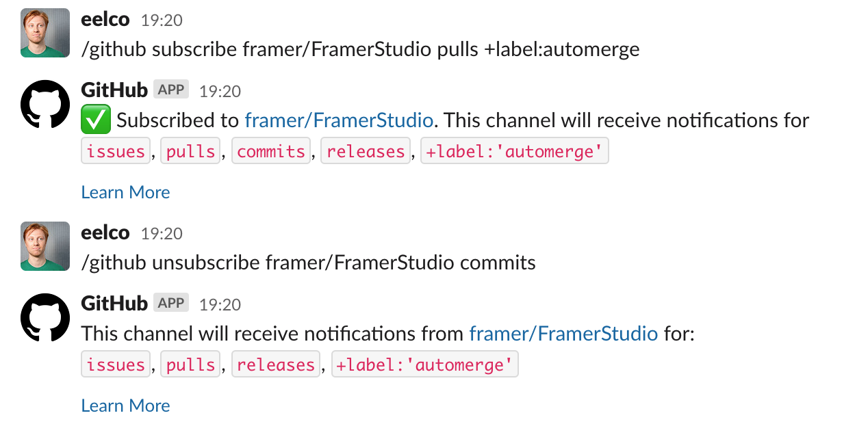Click Learn More under the Subscribed message
Screen dimensions: 868x424
125,192
